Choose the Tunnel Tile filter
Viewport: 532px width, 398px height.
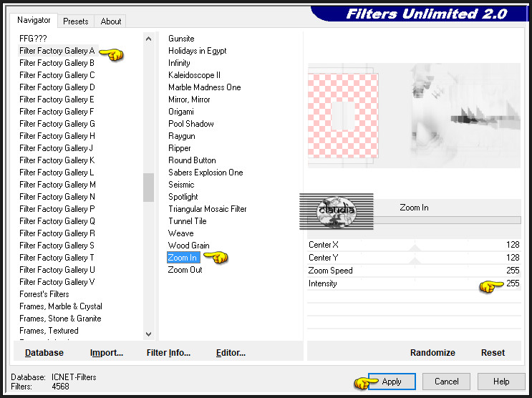point(188,221)
